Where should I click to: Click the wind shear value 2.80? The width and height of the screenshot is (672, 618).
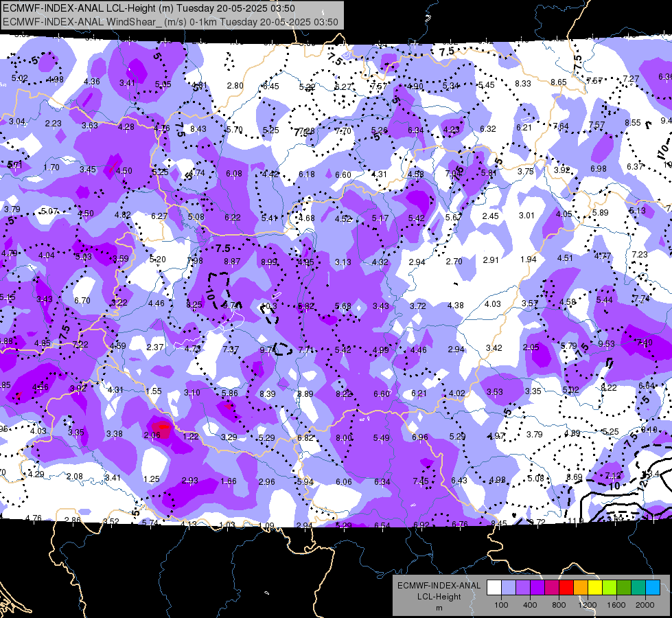pyautogui.click(x=235, y=85)
